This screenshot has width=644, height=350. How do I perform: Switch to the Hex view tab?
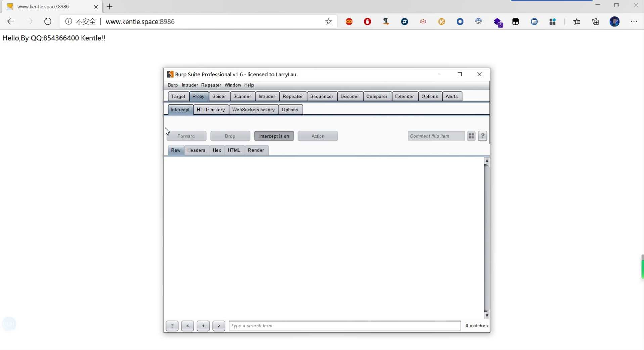coord(217,150)
